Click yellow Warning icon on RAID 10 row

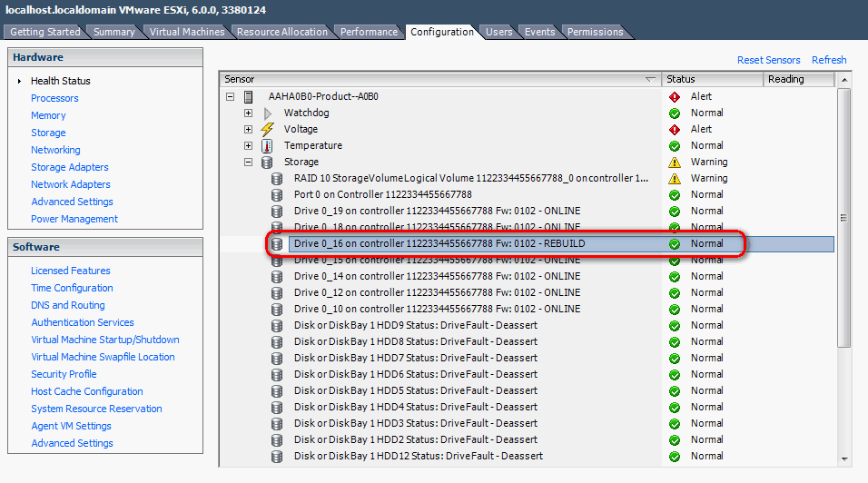675,179
